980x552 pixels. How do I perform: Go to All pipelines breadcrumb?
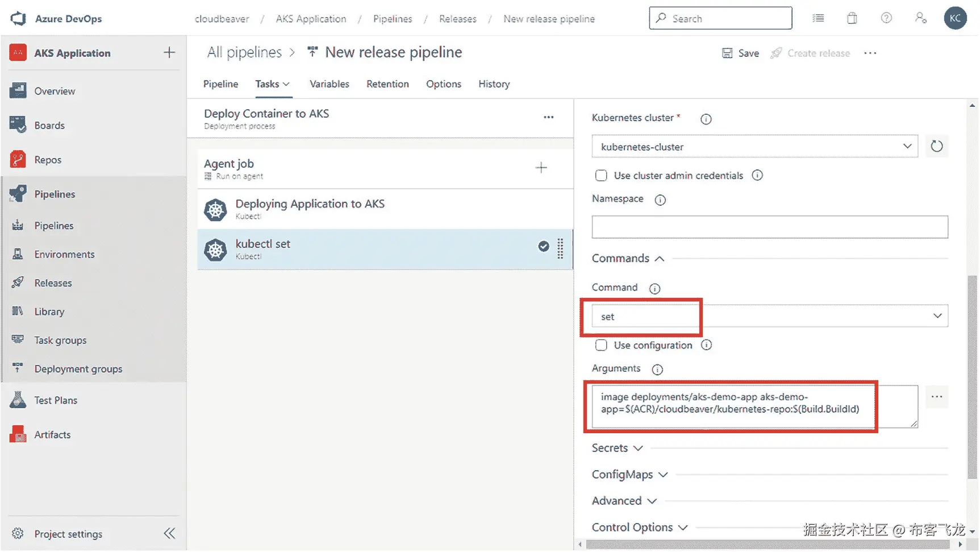[x=244, y=52]
